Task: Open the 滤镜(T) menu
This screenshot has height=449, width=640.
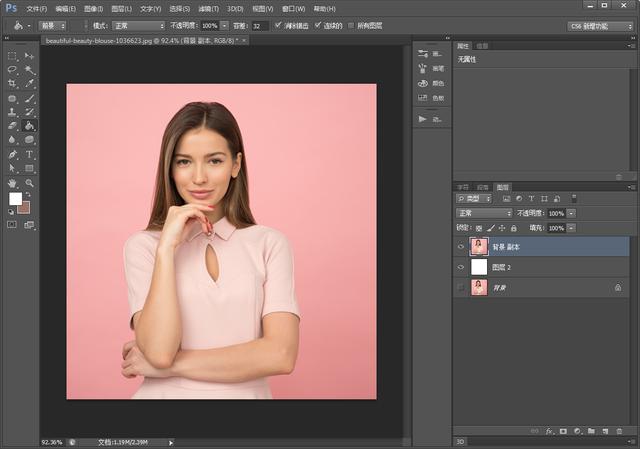Action: [209, 9]
